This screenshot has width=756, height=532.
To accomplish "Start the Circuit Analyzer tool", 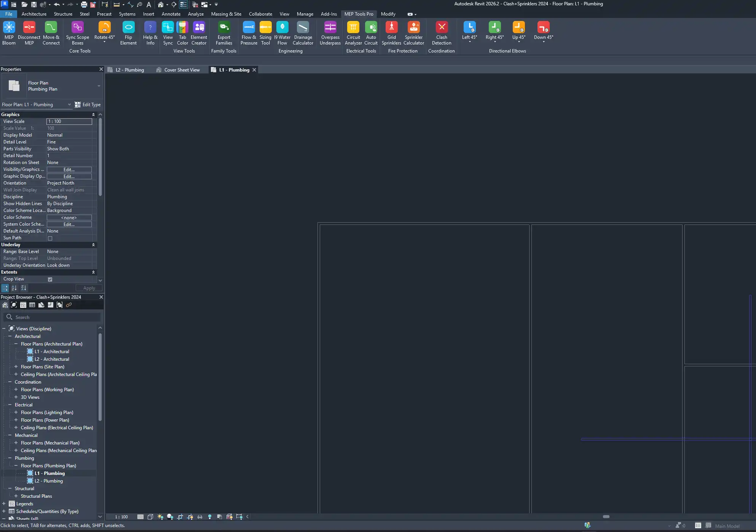I will click(x=353, y=28).
